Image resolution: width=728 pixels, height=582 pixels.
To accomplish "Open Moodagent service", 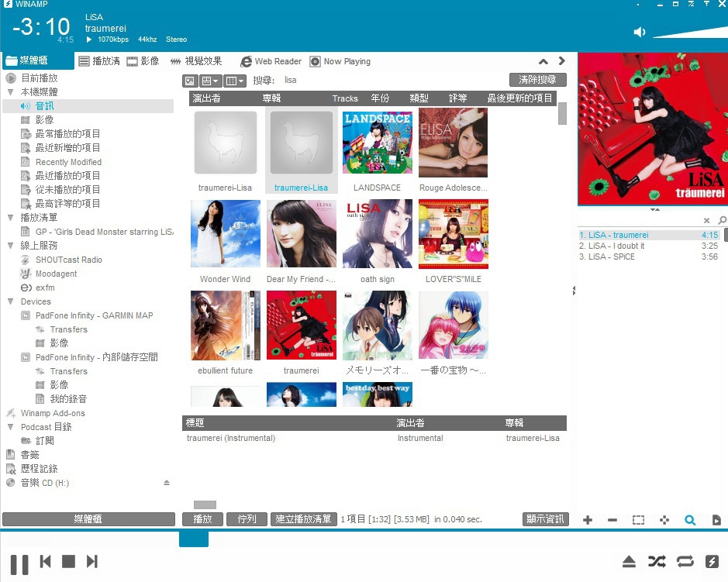I will tap(56, 274).
